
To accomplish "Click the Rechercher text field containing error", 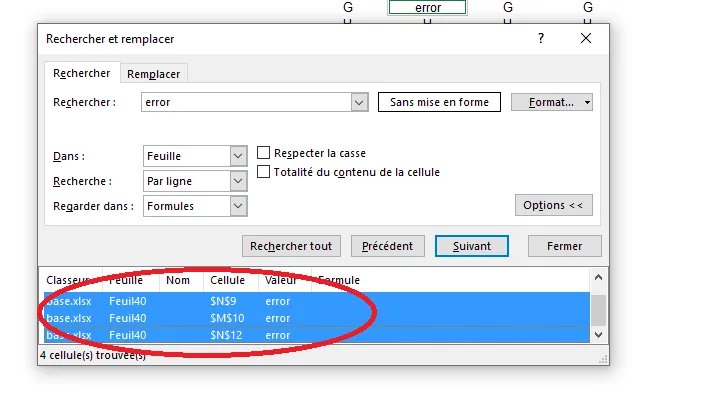I will click(246, 102).
